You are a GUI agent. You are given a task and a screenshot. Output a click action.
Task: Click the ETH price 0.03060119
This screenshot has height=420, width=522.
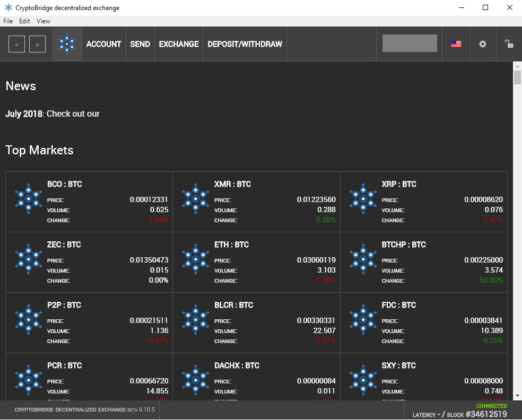click(x=316, y=260)
